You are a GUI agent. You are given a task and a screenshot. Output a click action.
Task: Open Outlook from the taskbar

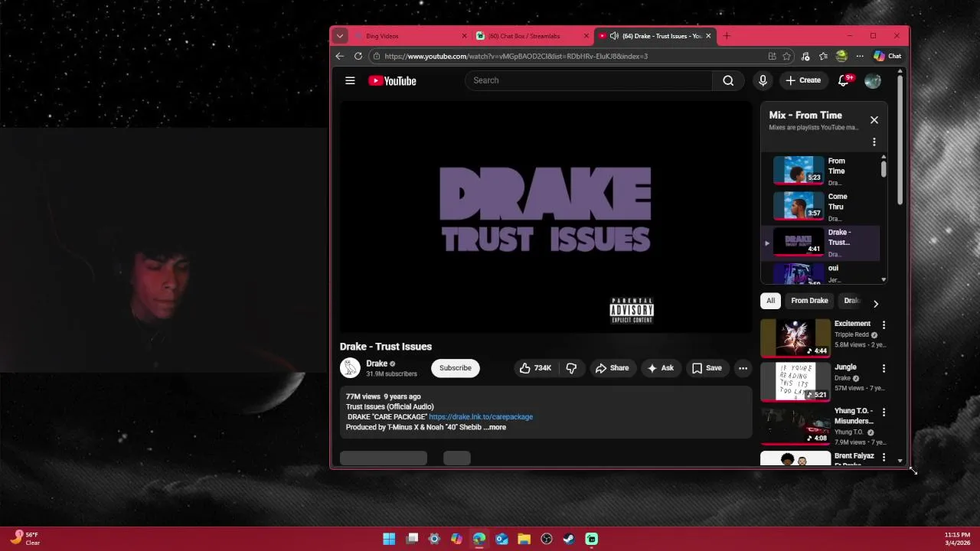501,539
